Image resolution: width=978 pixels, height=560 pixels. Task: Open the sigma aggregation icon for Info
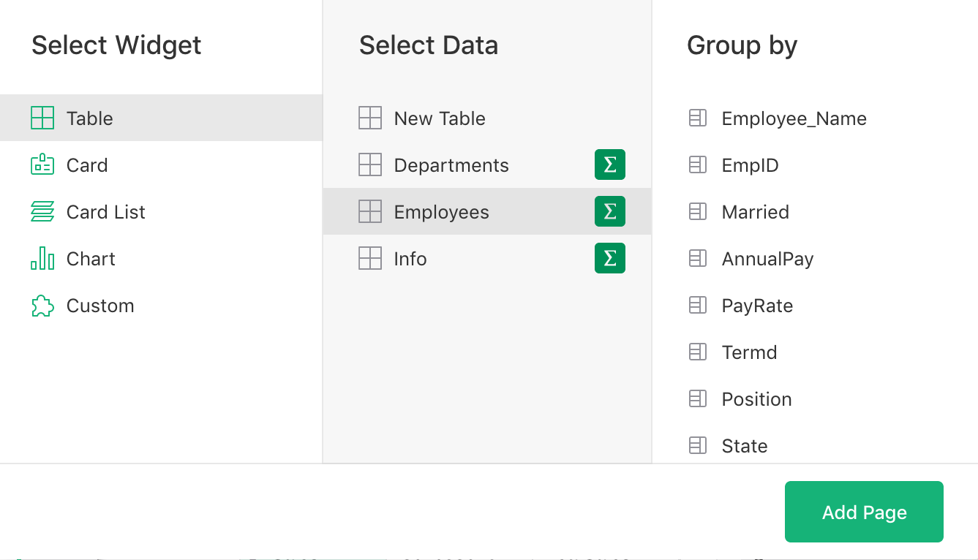tap(609, 258)
